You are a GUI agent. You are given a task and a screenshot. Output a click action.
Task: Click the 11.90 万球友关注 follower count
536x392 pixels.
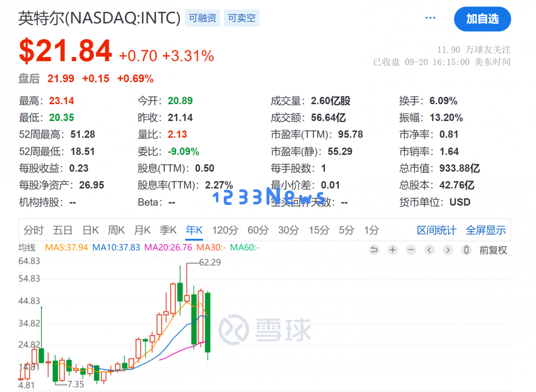coord(474,50)
